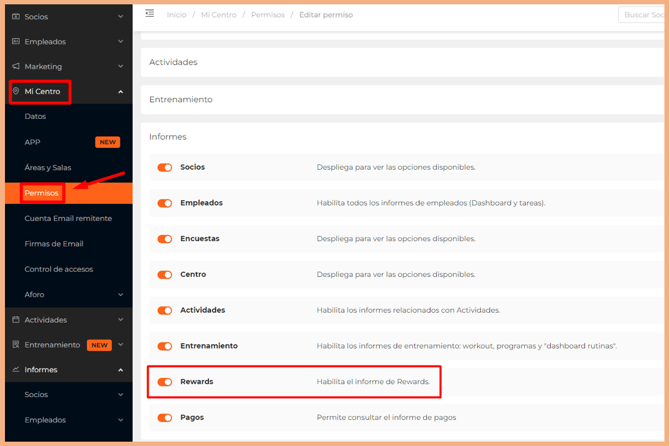Viewport: 670px width, 446px height.
Task: Go to Inicio breadcrumb link
Action: coord(176,15)
